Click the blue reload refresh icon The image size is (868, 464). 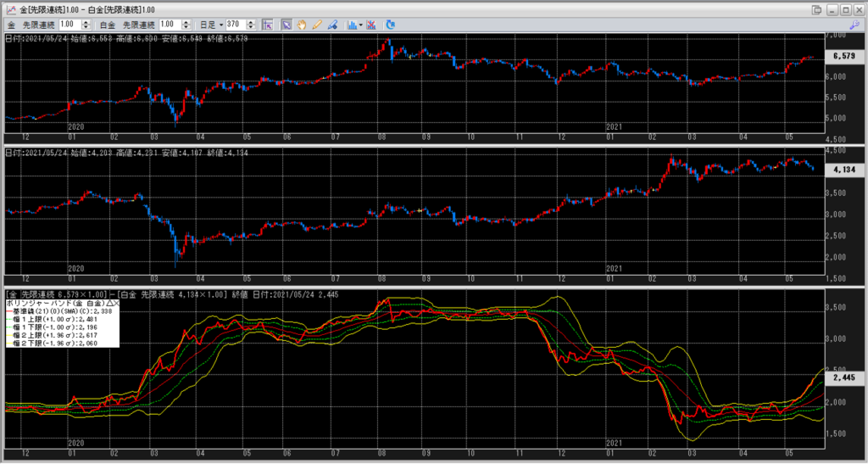[x=390, y=25]
